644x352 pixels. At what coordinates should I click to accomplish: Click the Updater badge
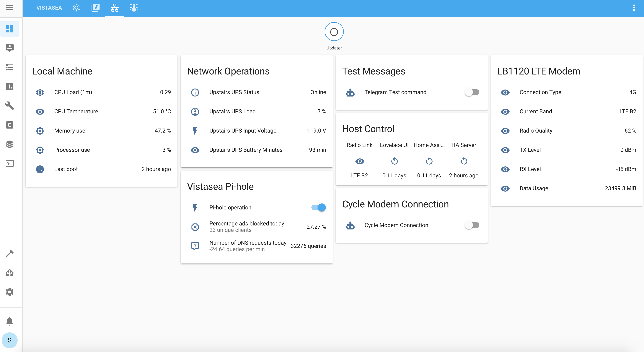(x=334, y=32)
